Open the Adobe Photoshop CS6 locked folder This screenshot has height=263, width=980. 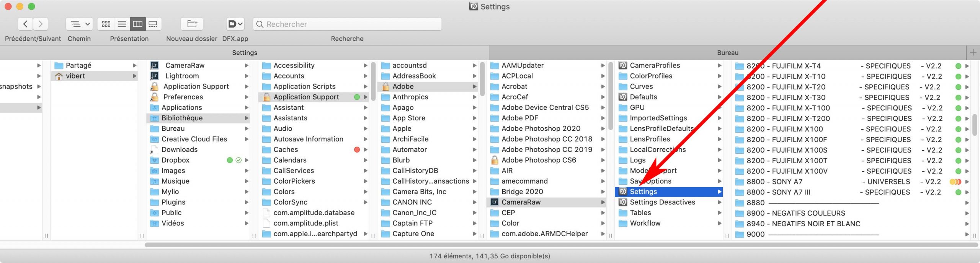pos(539,160)
